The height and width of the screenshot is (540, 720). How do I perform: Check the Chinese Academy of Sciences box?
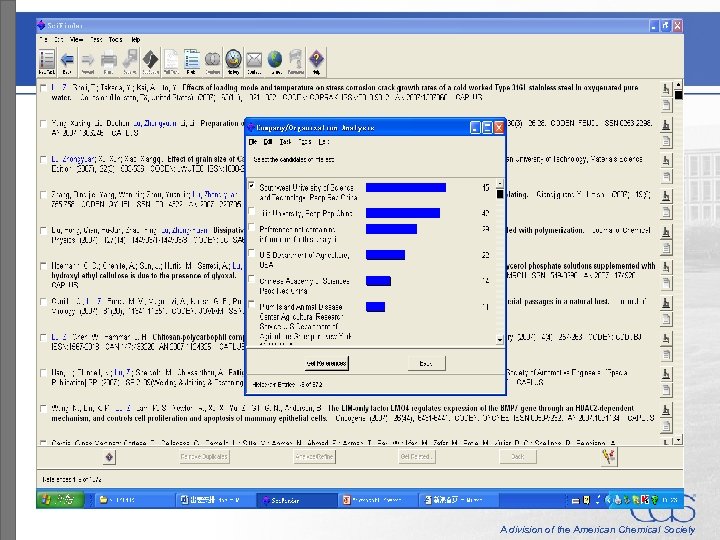click(x=252, y=279)
